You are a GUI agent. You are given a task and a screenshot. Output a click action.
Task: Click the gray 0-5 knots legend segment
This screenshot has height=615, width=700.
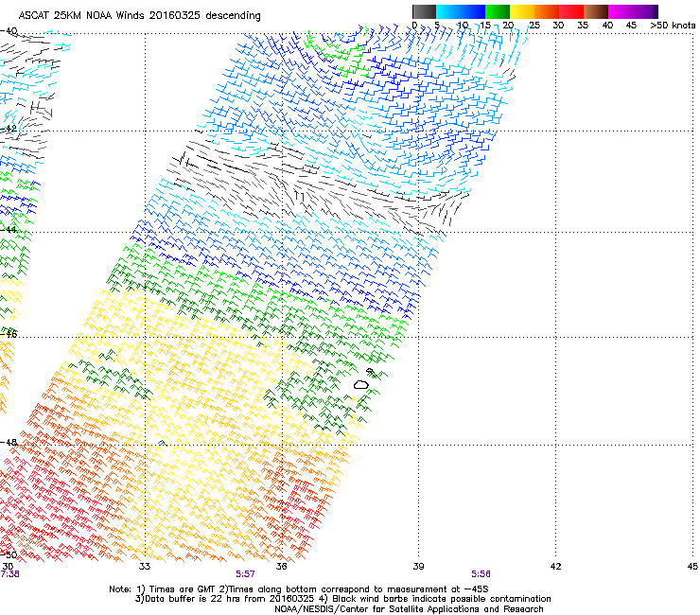coord(424,11)
